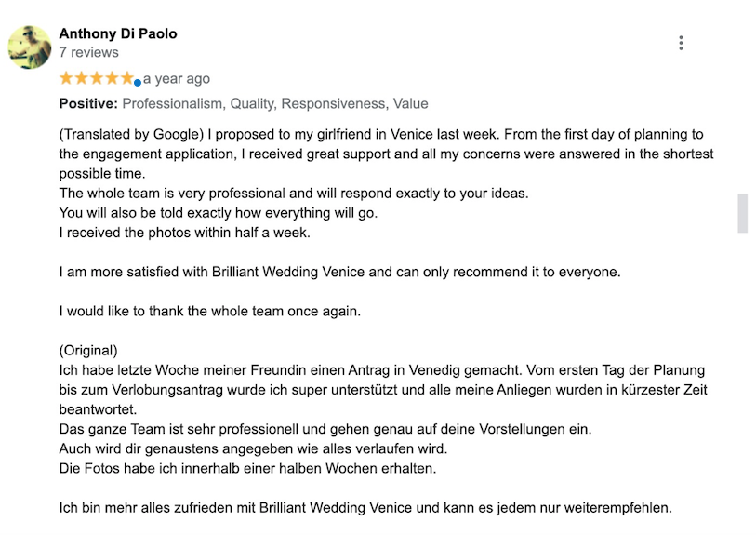Open the reviewer's 7 reviews link
Screen dimensions: 756x535
coord(88,52)
